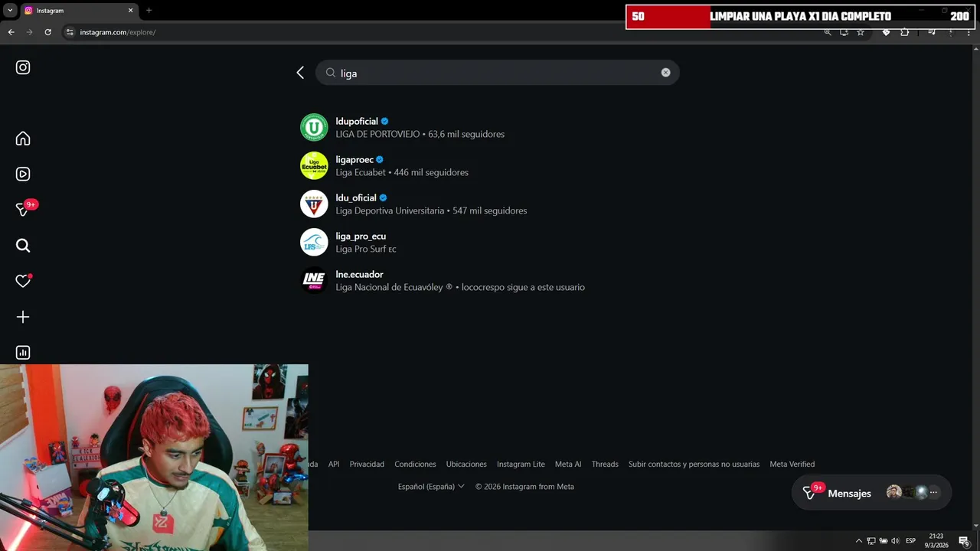This screenshot has width=980, height=551.
Task: Open the Ubicaciones footer link
Action: click(x=466, y=464)
